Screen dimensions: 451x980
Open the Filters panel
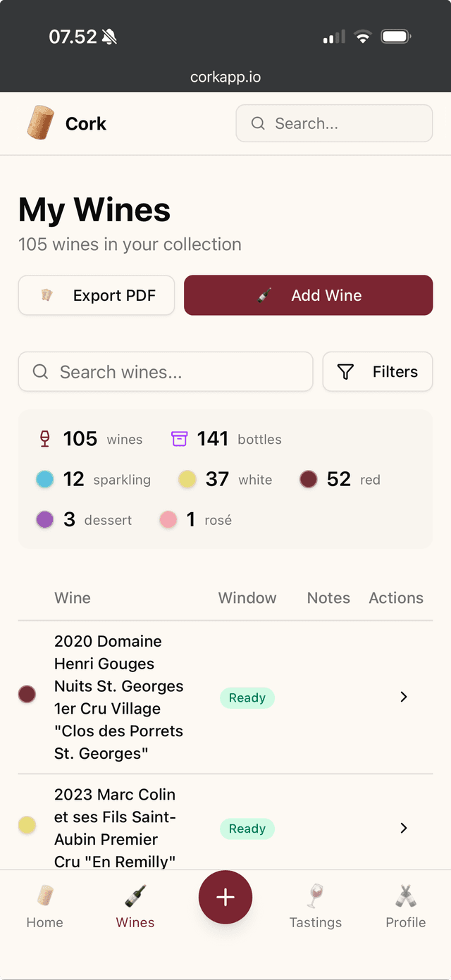(378, 371)
